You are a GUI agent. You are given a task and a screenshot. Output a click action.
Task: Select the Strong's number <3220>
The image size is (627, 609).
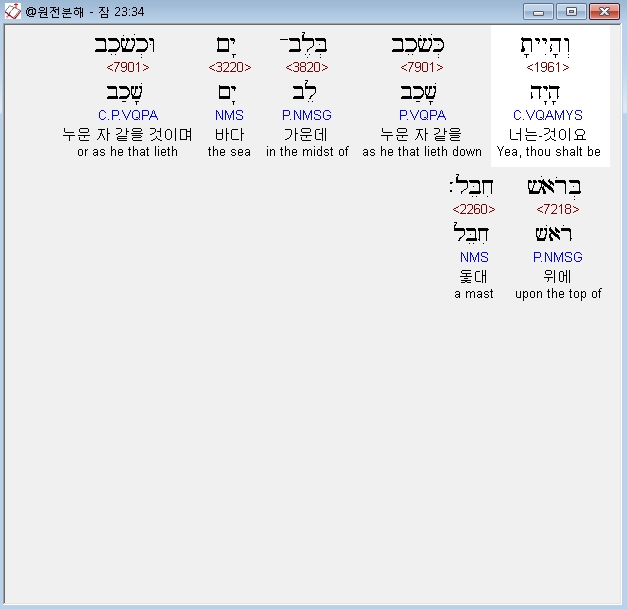[x=230, y=67]
